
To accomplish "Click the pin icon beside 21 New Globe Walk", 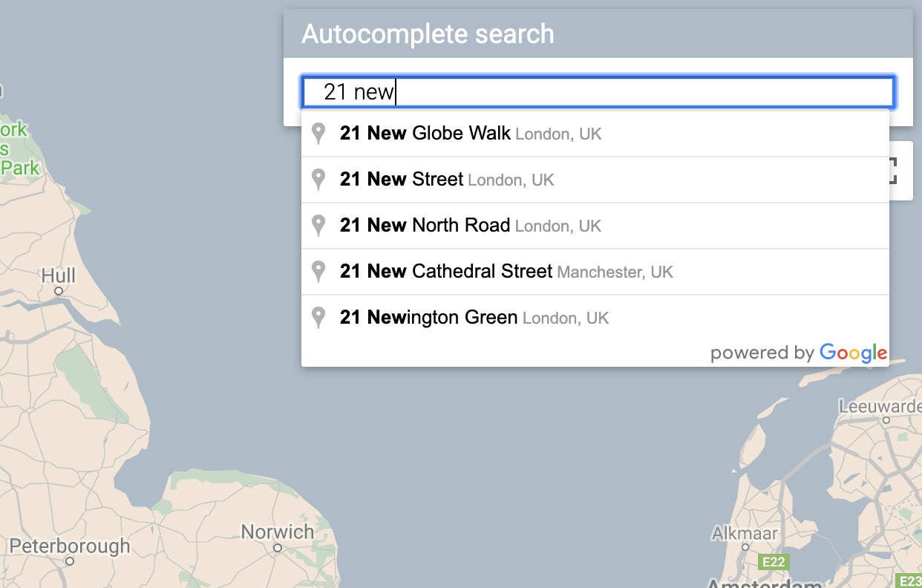I will tap(318, 134).
